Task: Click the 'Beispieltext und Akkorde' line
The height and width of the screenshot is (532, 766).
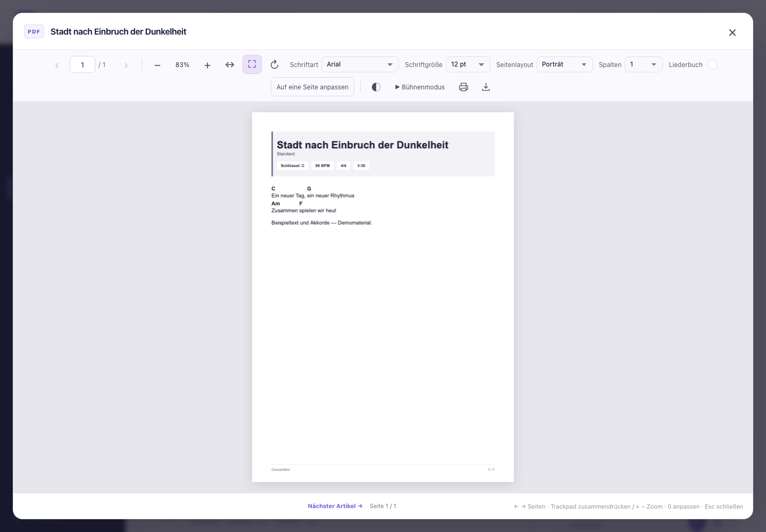Action: tap(322, 223)
